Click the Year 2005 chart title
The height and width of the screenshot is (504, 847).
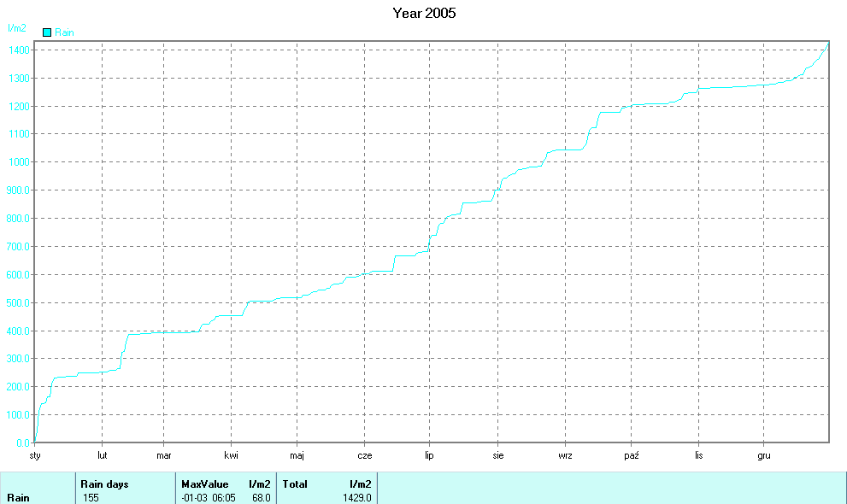[424, 13]
